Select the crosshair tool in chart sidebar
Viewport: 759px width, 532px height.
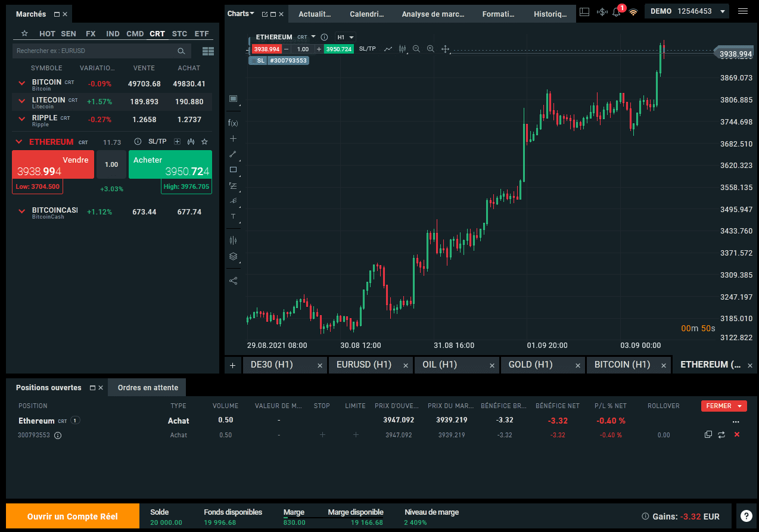tap(233, 138)
